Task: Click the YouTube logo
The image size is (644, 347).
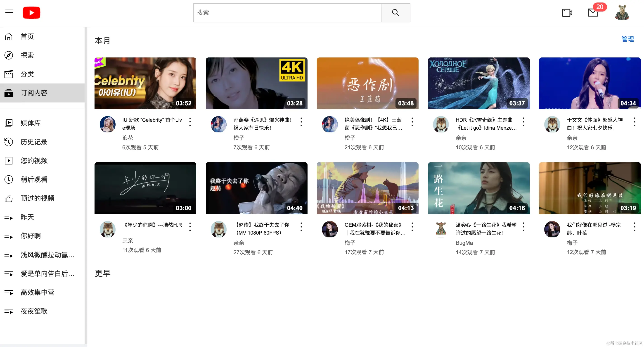Action: (x=31, y=12)
